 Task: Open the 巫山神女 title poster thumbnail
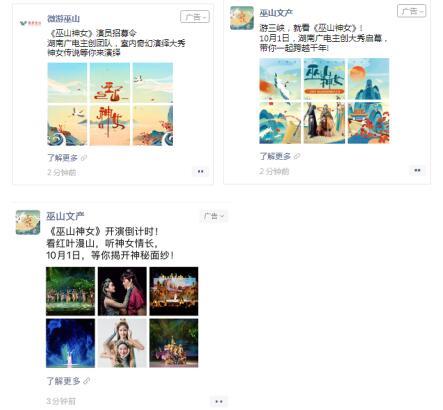tap(324, 79)
